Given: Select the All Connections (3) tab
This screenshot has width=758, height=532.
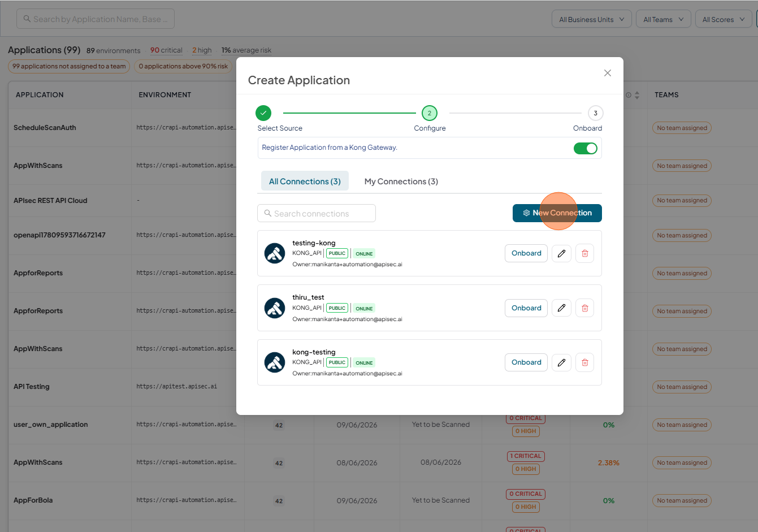Looking at the screenshot, I should coord(305,181).
